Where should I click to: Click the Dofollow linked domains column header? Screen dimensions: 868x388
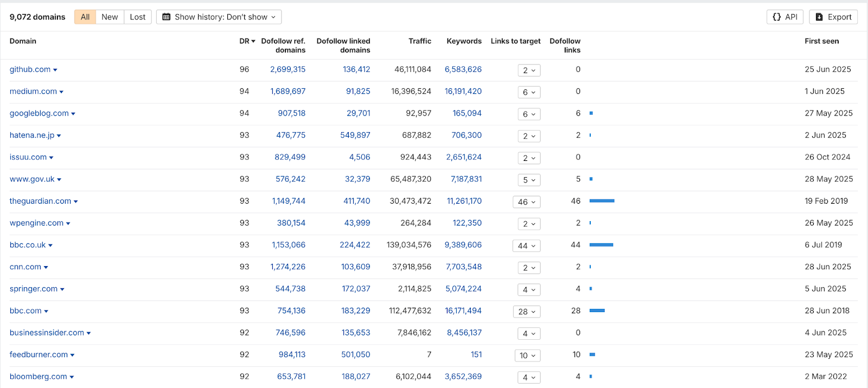(343, 46)
